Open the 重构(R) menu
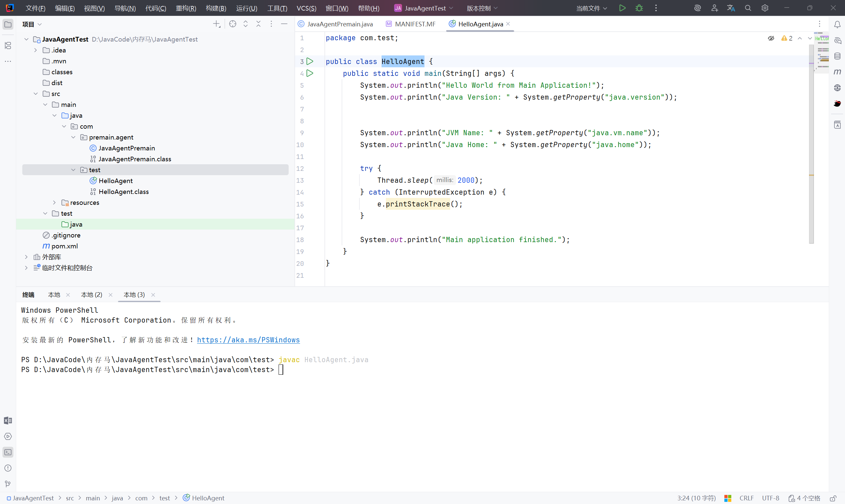The width and height of the screenshot is (845, 504). (x=186, y=8)
